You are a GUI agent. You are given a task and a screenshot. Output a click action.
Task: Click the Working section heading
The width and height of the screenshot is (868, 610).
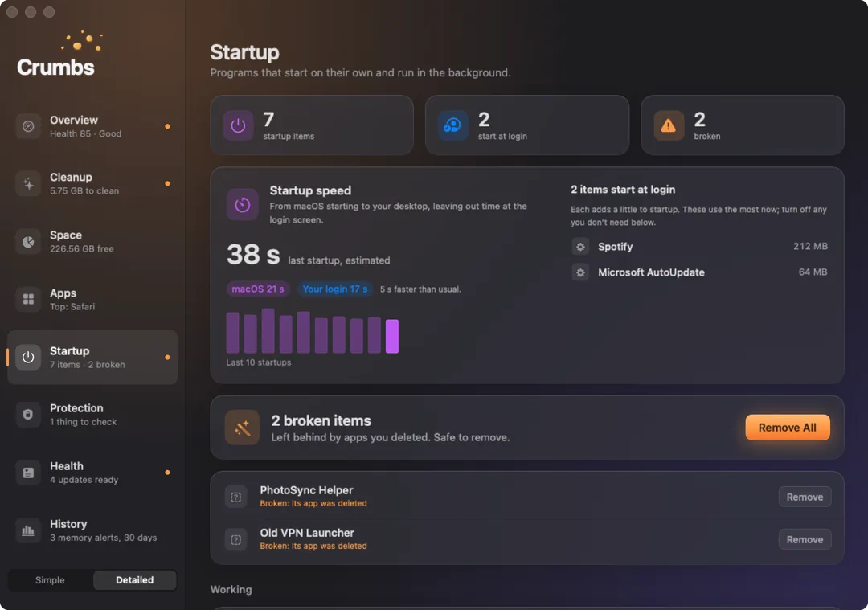[x=231, y=590]
